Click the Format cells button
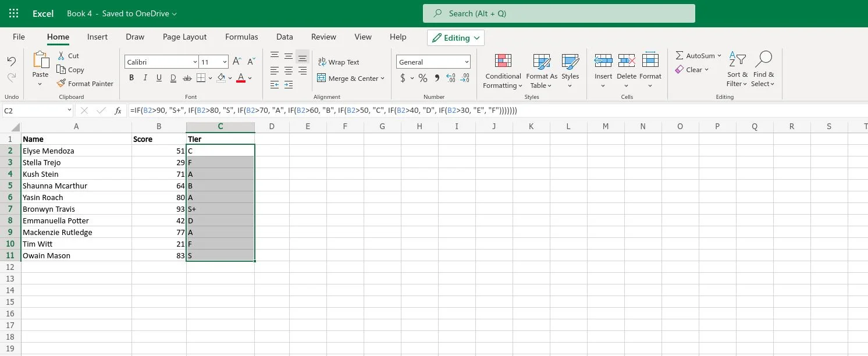 click(x=650, y=70)
